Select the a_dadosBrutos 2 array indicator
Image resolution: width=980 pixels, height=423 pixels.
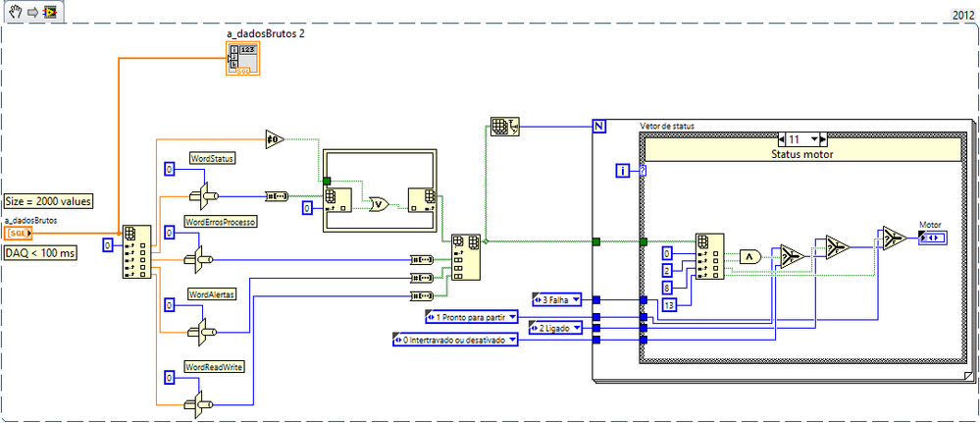click(x=242, y=59)
